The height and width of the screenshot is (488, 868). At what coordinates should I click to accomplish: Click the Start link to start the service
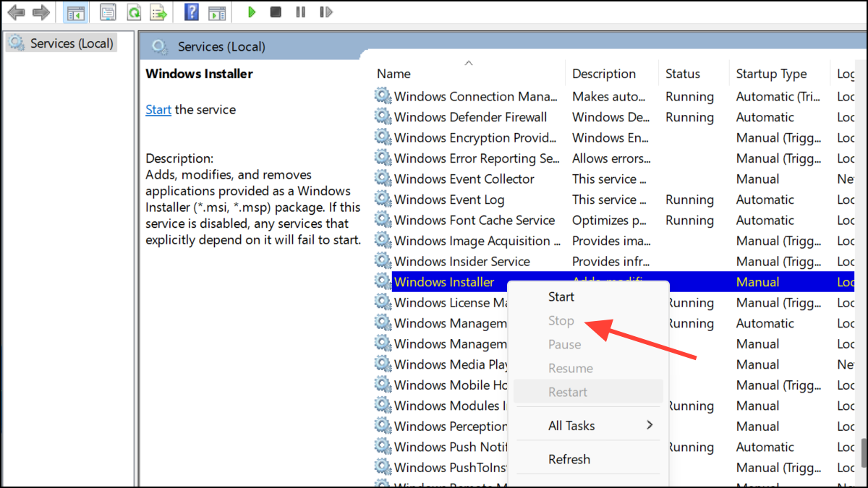pyautogui.click(x=158, y=109)
